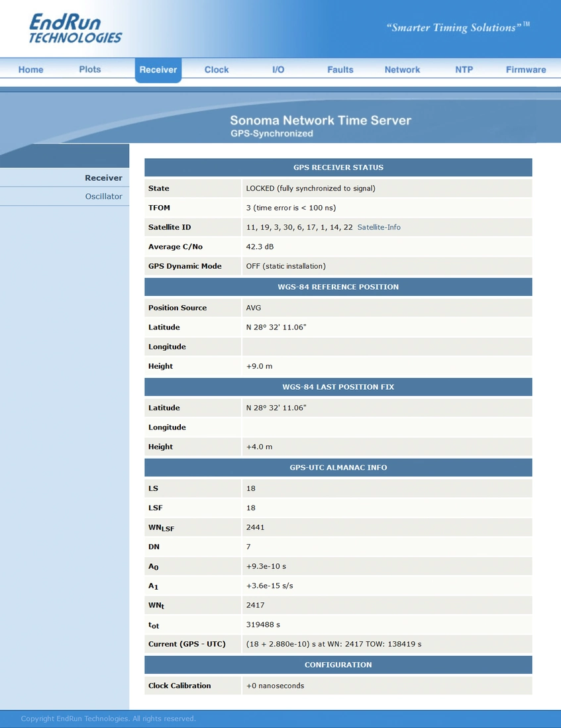Open the Network tab
Viewport: 561px width, 728px height.
click(402, 69)
